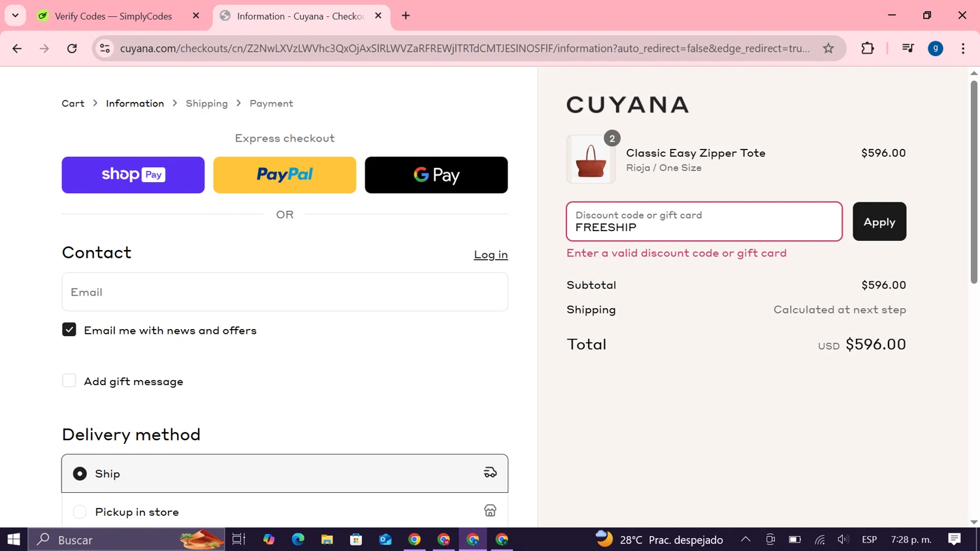The height and width of the screenshot is (551, 980).
Task: Click the Cuyana logo
Action: point(628,104)
